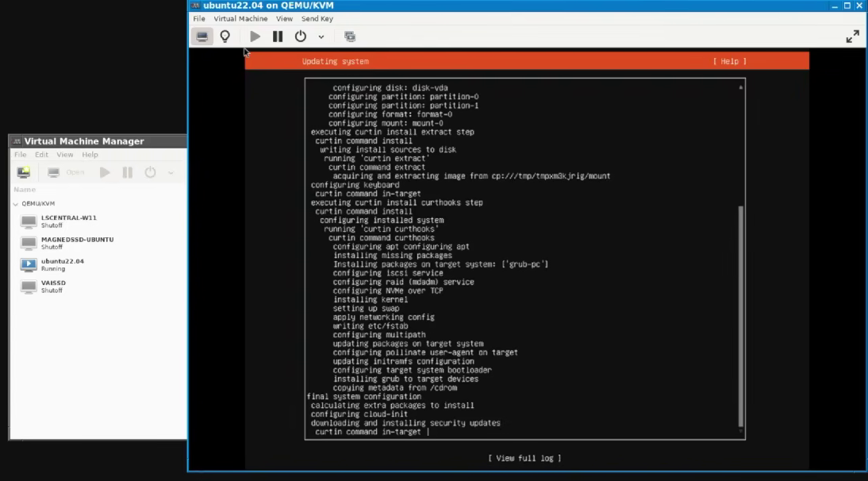The width and height of the screenshot is (868, 481).
Task: Click the create new virtual machine icon
Action: tap(23, 172)
